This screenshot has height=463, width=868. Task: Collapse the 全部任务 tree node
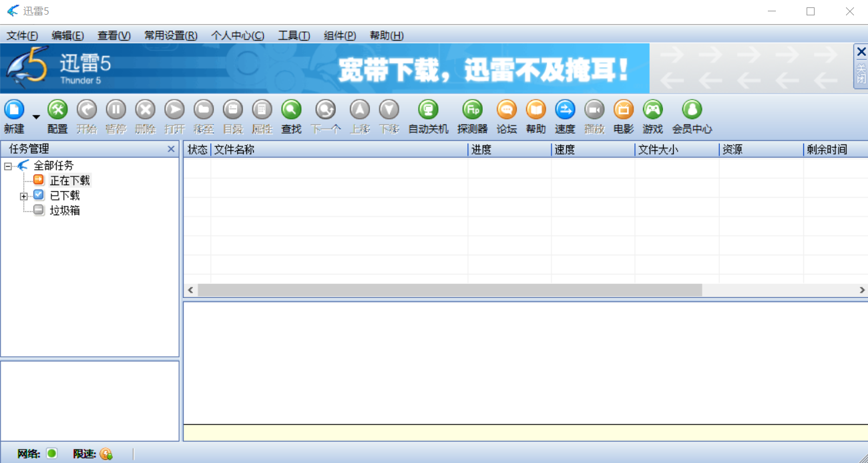(8, 166)
